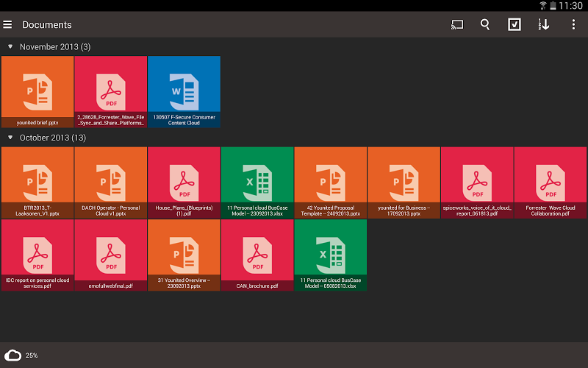Open spiceworks voice of it cloud report PDF
Screen dimensions: 588x368
[x=477, y=182]
